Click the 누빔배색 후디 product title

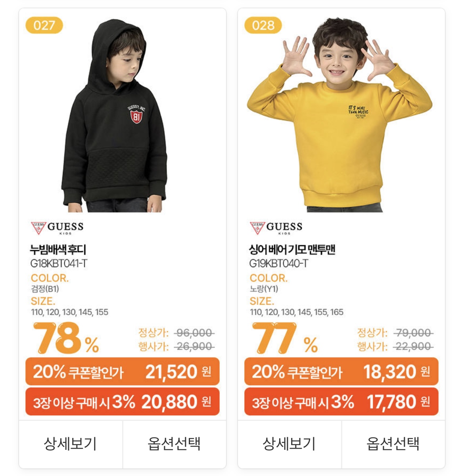(x=58, y=249)
